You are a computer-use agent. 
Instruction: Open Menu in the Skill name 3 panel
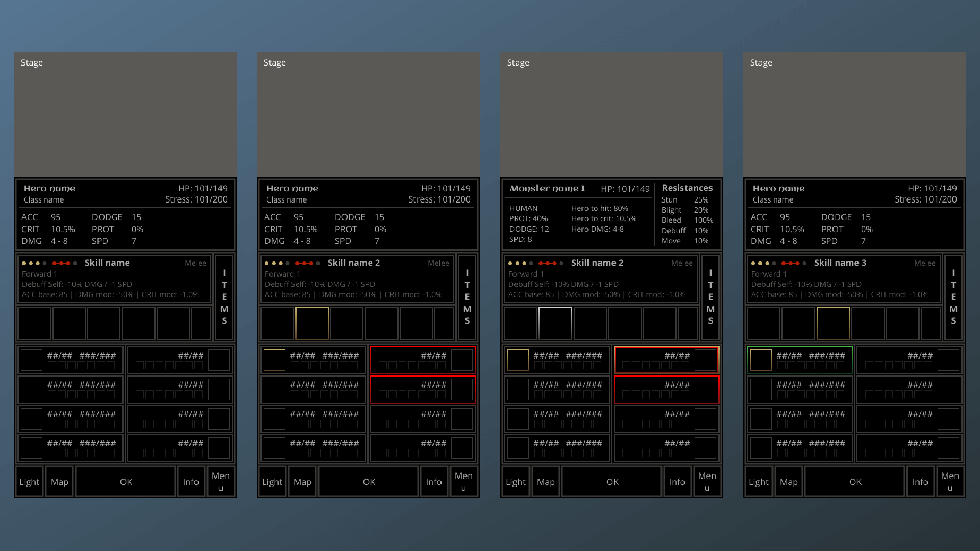tap(950, 482)
